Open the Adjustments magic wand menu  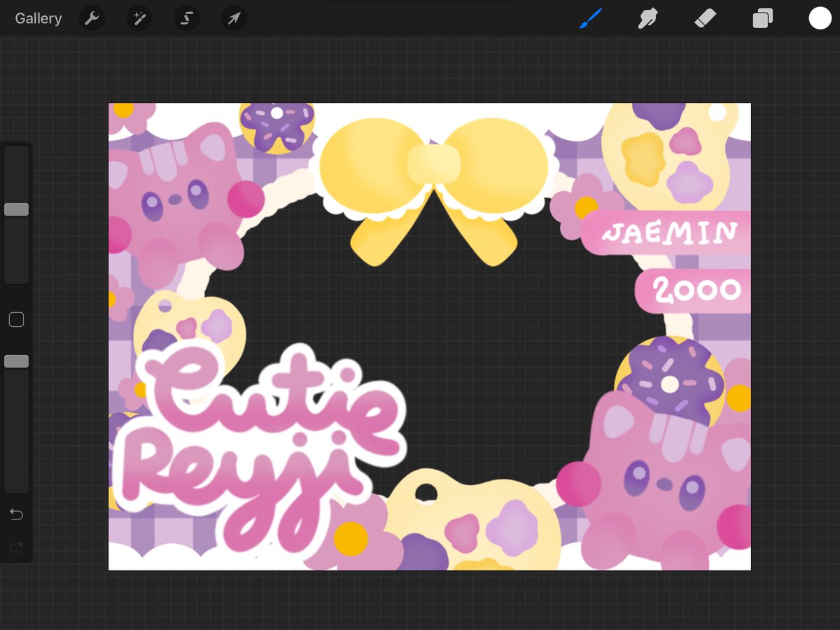click(139, 18)
